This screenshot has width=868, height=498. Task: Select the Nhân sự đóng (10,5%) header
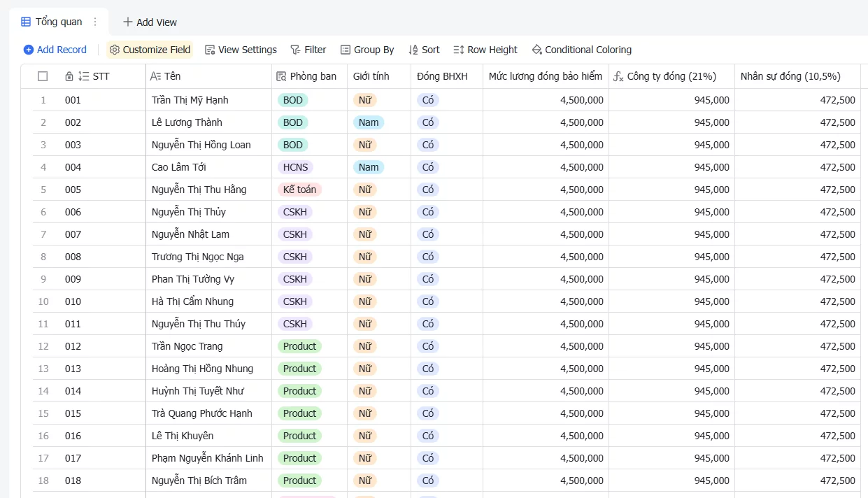point(797,76)
